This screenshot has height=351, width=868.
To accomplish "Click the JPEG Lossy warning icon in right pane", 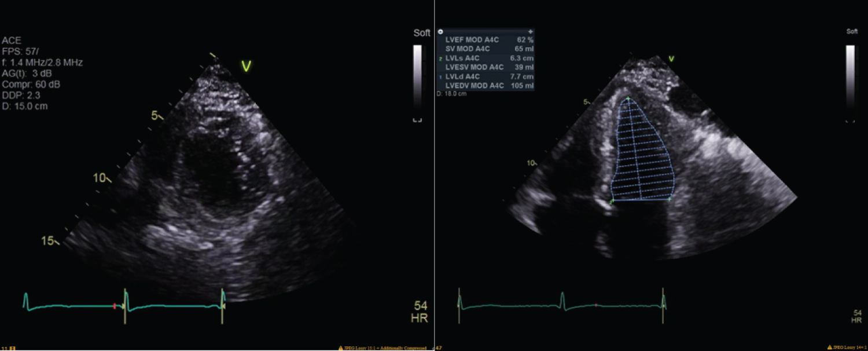I will (x=831, y=348).
